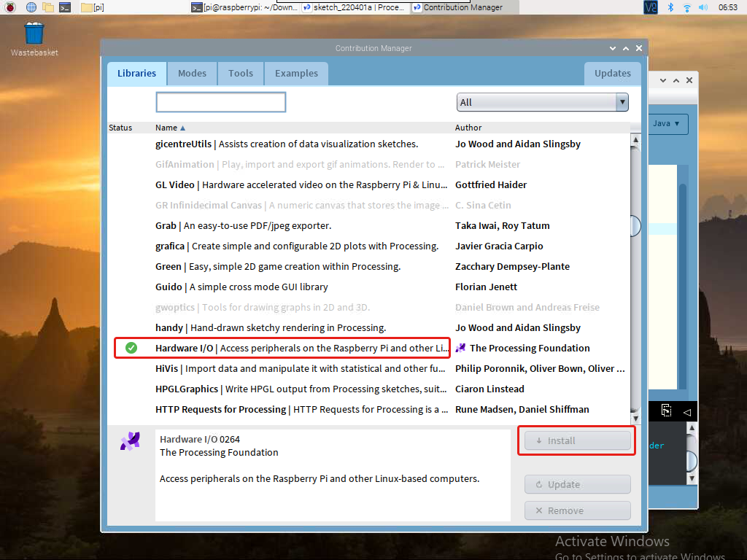Switch to the sketch_220401a Processing taskbar item
747x560 pixels.
[355, 7]
